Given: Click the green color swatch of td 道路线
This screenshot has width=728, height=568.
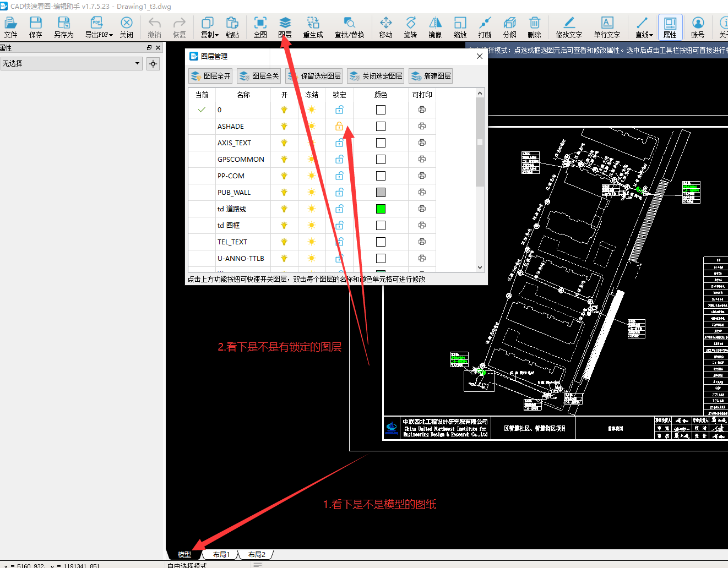Looking at the screenshot, I should coord(381,209).
